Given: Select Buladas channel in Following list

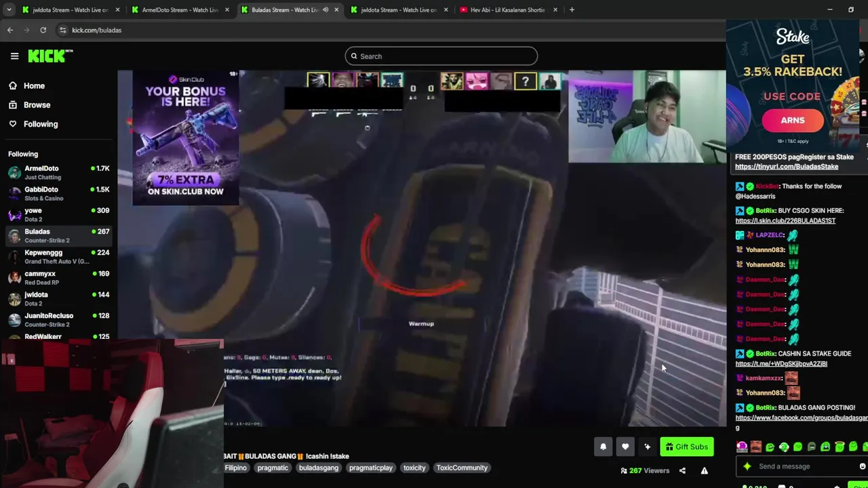Looking at the screenshot, I should click(59, 235).
